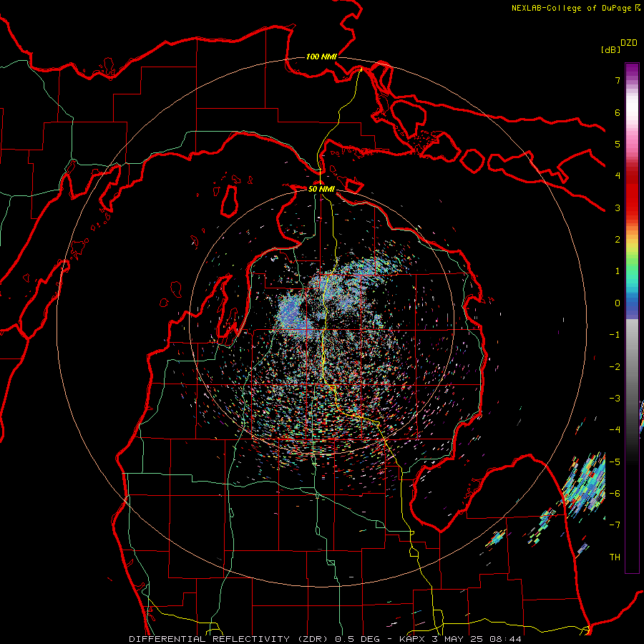Click the 5 dB scale label
This screenshot has width=644, height=644.
pos(618,144)
